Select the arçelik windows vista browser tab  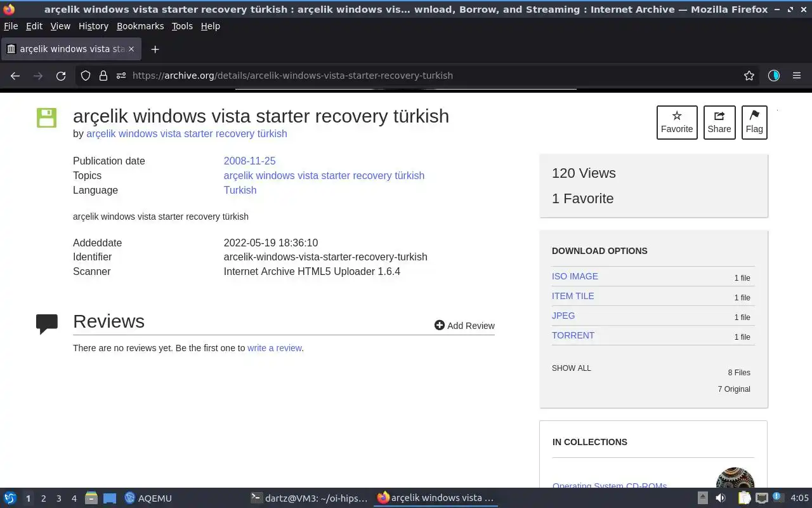[x=71, y=49]
